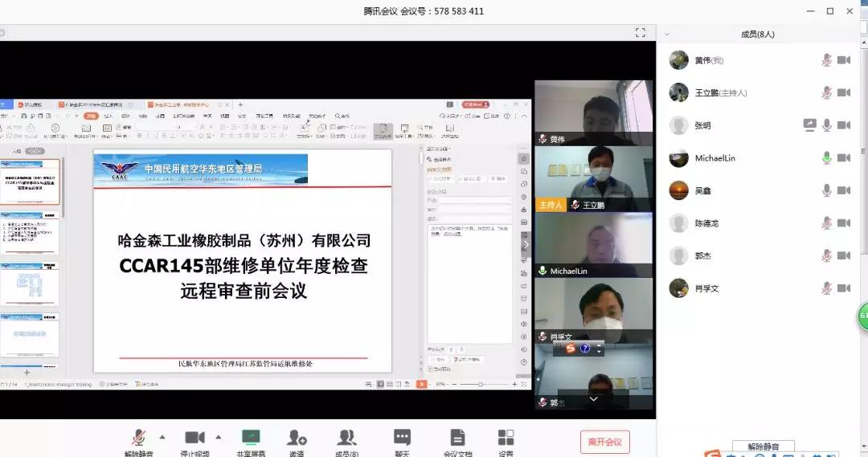Click 黄伟's muted microphone icon in list

pos(826,59)
